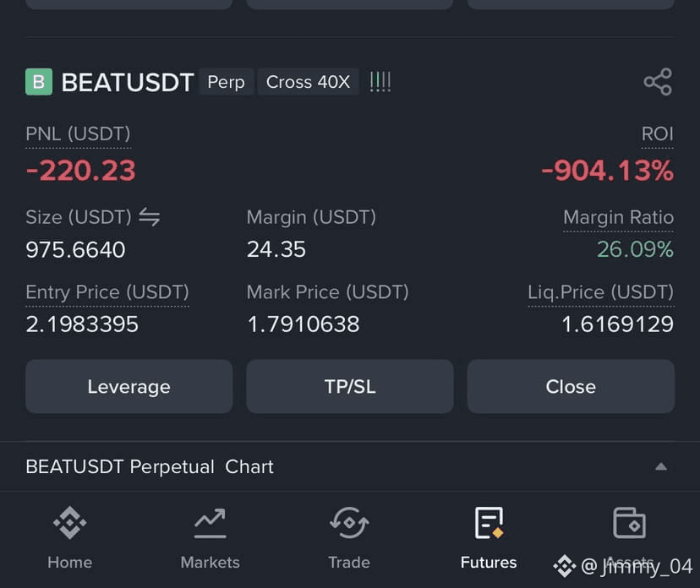Tap the PNL (USDT) underlined label
Viewport: 700px width, 588px height.
(x=78, y=133)
